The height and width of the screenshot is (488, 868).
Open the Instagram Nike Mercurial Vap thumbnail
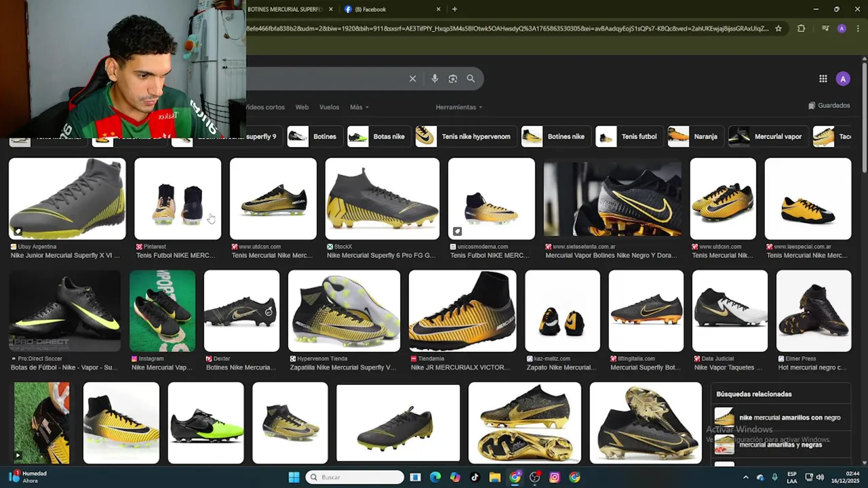(163, 310)
